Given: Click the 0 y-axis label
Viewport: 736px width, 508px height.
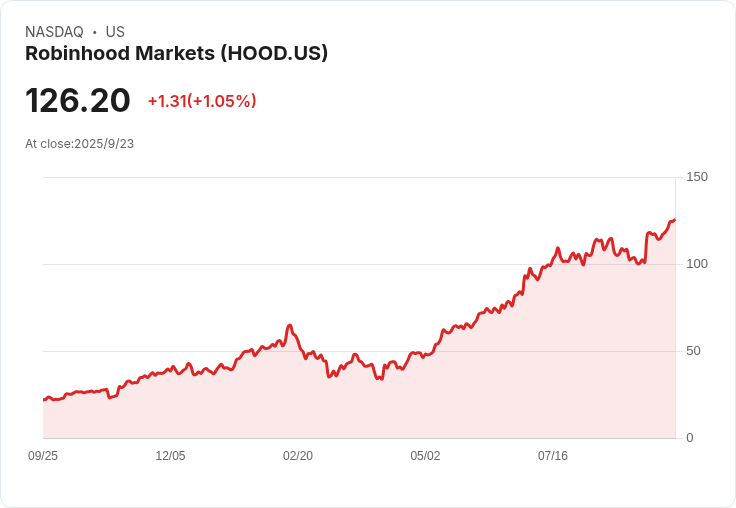Looking at the screenshot, I should [x=690, y=438].
